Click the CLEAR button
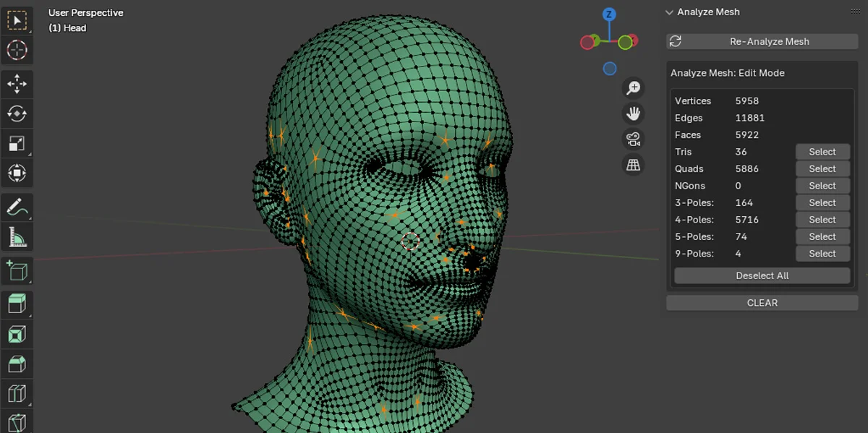This screenshot has height=433, width=868. (x=762, y=302)
